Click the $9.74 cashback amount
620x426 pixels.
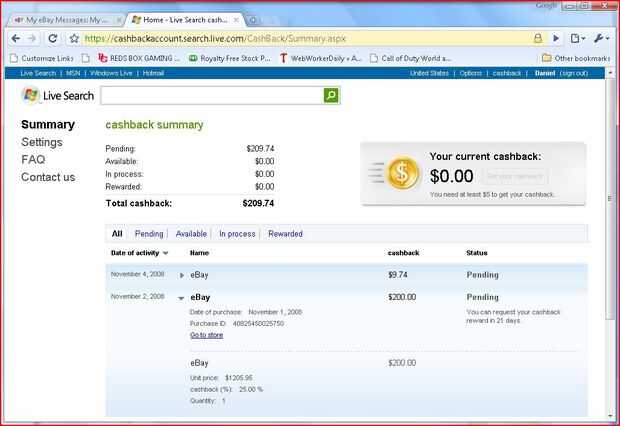click(397, 275)
